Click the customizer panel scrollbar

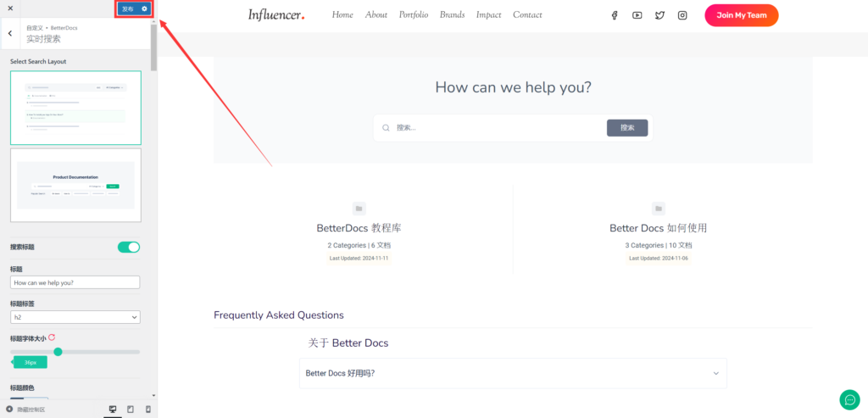154,47
